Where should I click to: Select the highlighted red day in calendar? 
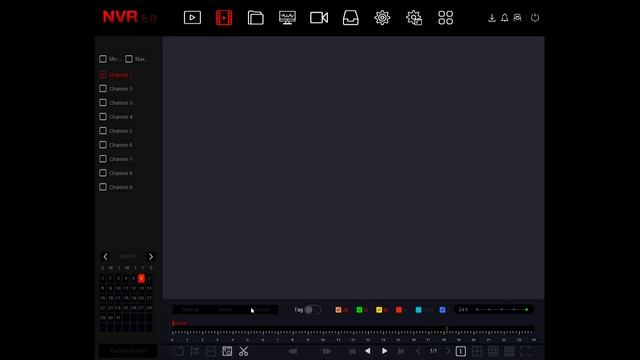(141, 278)
